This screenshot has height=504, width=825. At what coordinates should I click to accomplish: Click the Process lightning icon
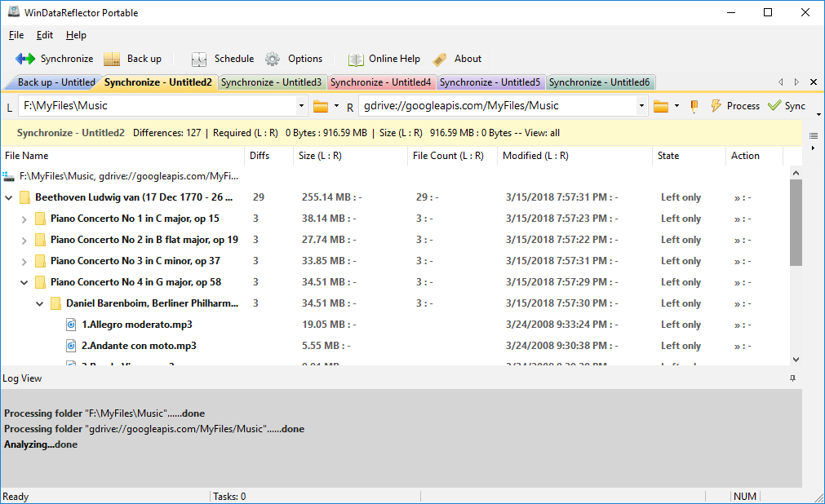point(716,106)
